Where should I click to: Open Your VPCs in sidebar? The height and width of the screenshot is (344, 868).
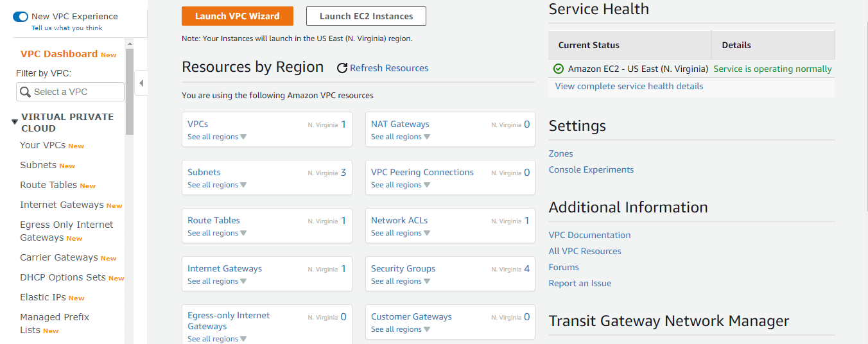(42, 145)
